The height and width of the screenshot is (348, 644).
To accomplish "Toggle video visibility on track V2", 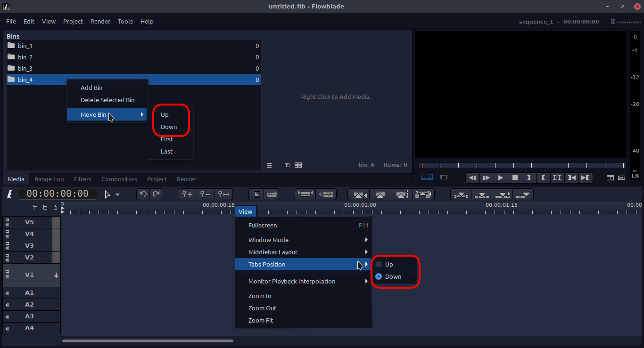I will tap(7, 255).
